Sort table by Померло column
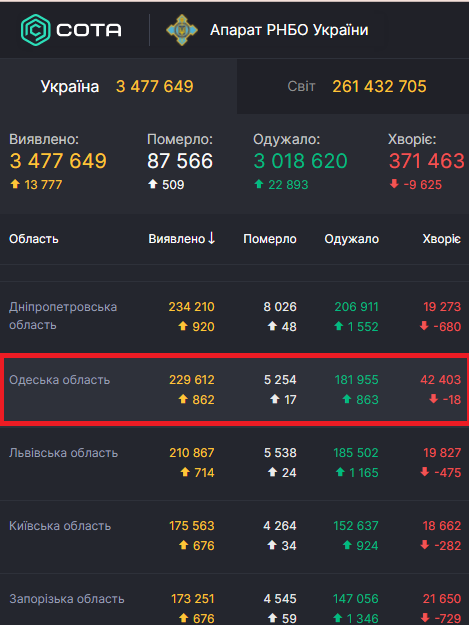The height and width of the screenshot is (625, 469). click(270, 239)
